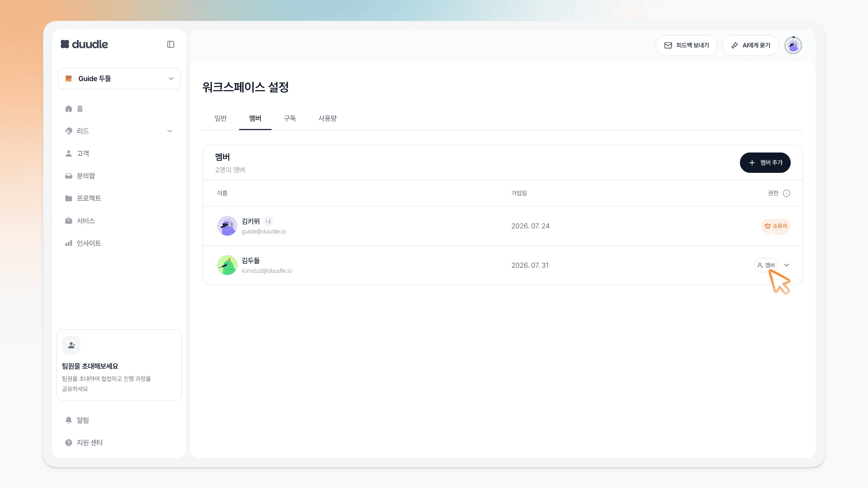
Task: Click the chevron next to 멤버 role
Action: 786,265
